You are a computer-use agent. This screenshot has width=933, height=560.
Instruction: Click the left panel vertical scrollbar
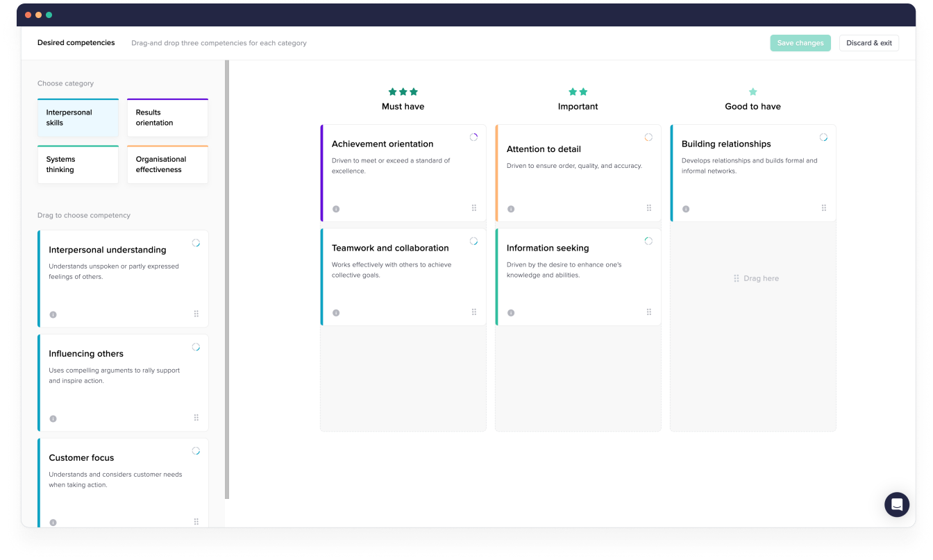click(x=227, y=280)
